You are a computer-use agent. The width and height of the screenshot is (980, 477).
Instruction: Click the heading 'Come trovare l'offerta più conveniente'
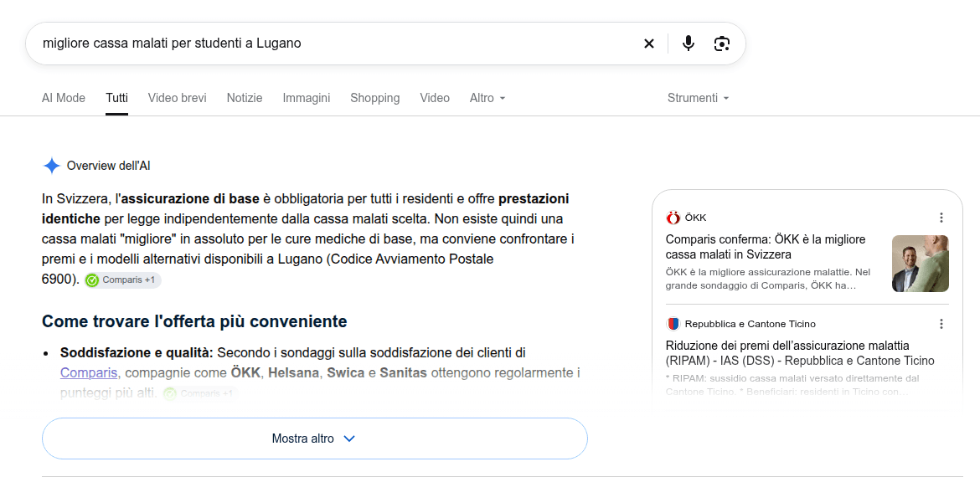point(194,321)
